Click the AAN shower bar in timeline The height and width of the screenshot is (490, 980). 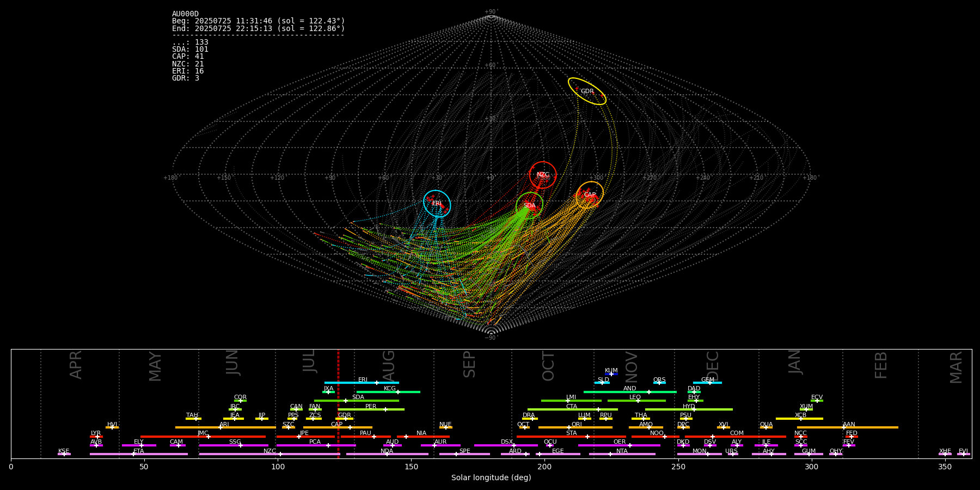tap(848, 427)
